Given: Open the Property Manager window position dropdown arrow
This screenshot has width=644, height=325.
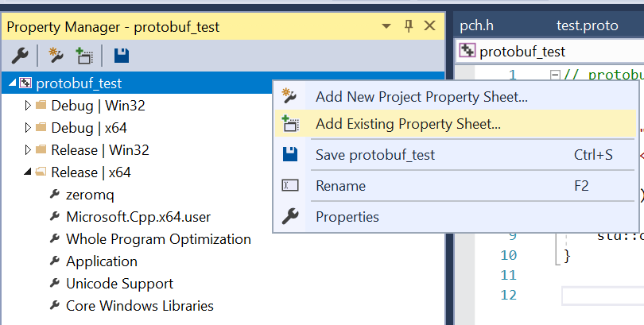Looking at the screenshot, I should 389,26.
